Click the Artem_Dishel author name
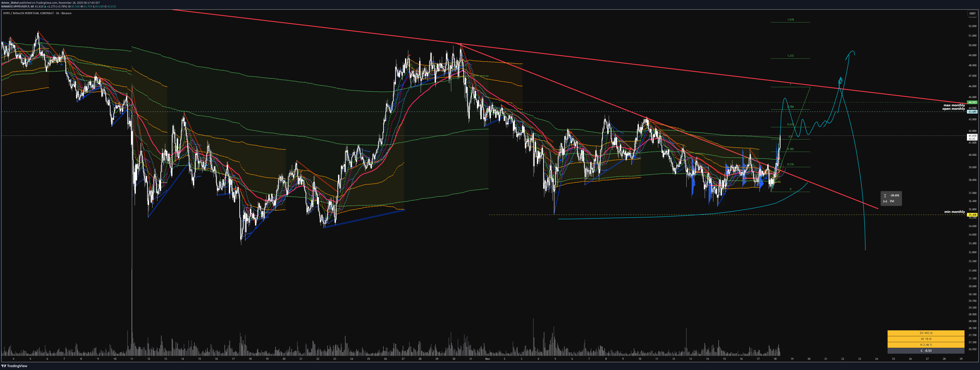Image resolution: width=980 pixels, height=370 pixels. click(10, 3)
